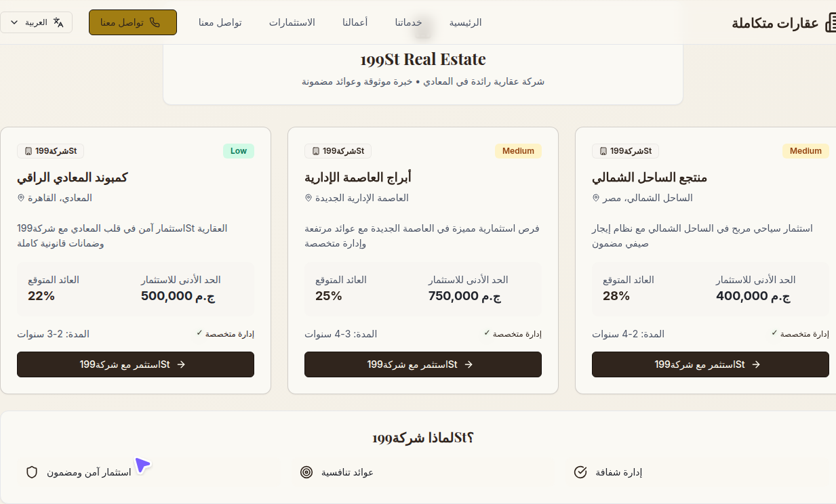Click shield icon next to استثمار آمن ومضمون
The width and height of the screenshot is (836, 504).
[x=31, y=472]
